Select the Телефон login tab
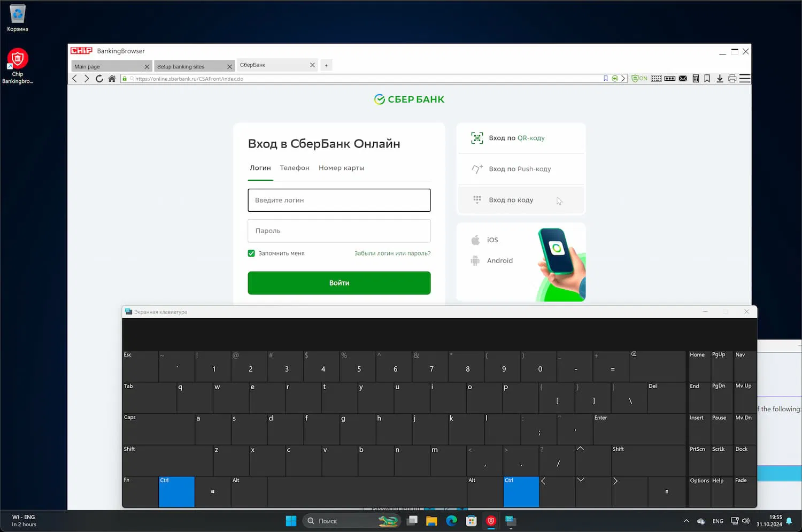This screenshot has height=532, width=802. (x=295, y=168)
